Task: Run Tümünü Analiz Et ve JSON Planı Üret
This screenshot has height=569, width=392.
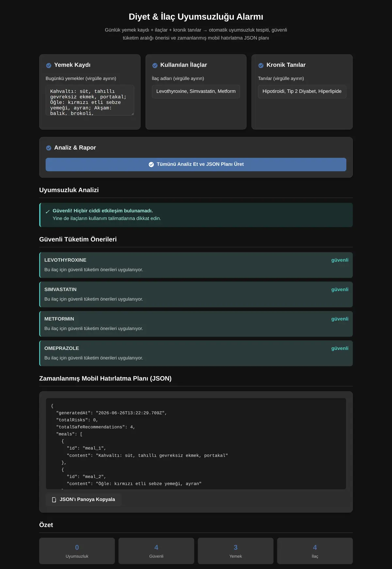Action: click(196, 164)
